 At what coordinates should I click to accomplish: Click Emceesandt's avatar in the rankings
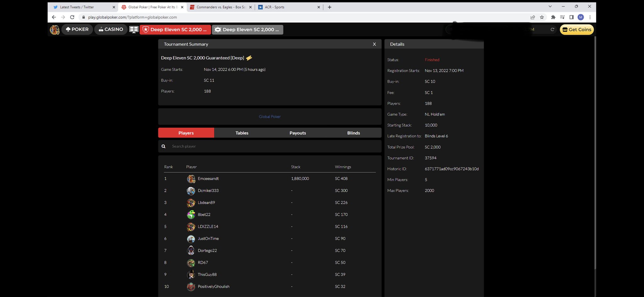click(191, 179)
